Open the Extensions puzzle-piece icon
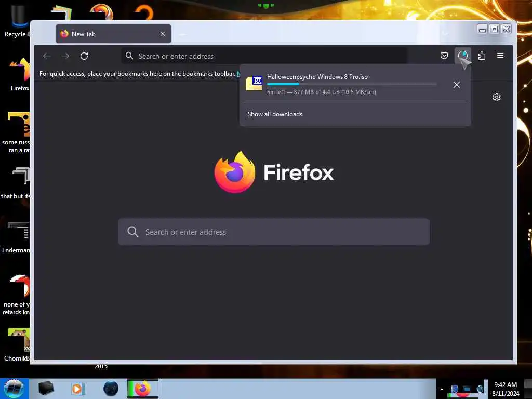Image resolution: width=532 pixels, height=399 pixels. (482, 56)
